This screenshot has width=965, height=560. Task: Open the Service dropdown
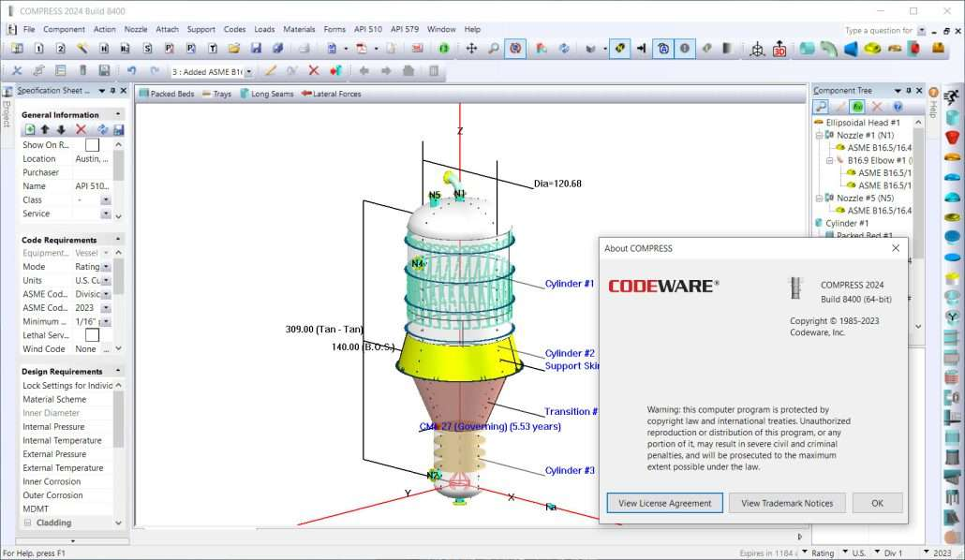(107, 214)
